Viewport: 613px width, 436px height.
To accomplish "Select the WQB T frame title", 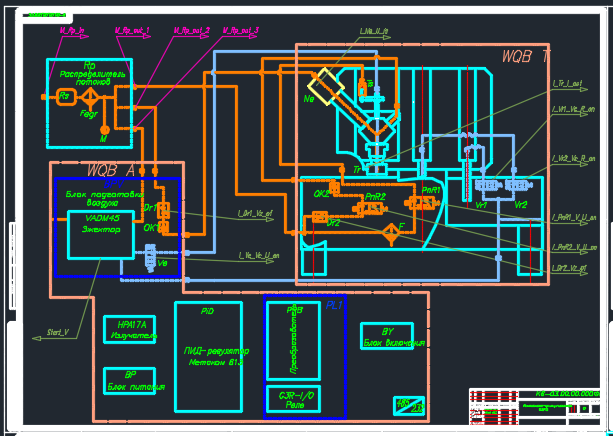I will pos(526,57).
